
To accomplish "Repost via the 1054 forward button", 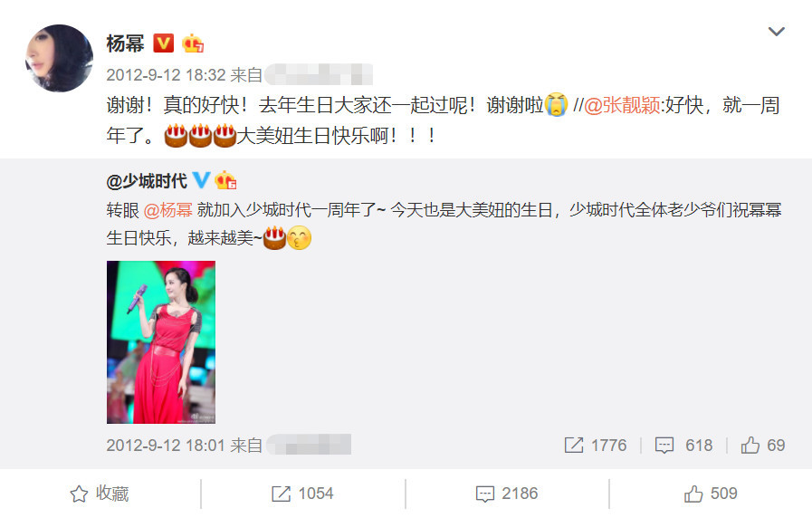I will [x=302, y=494].
